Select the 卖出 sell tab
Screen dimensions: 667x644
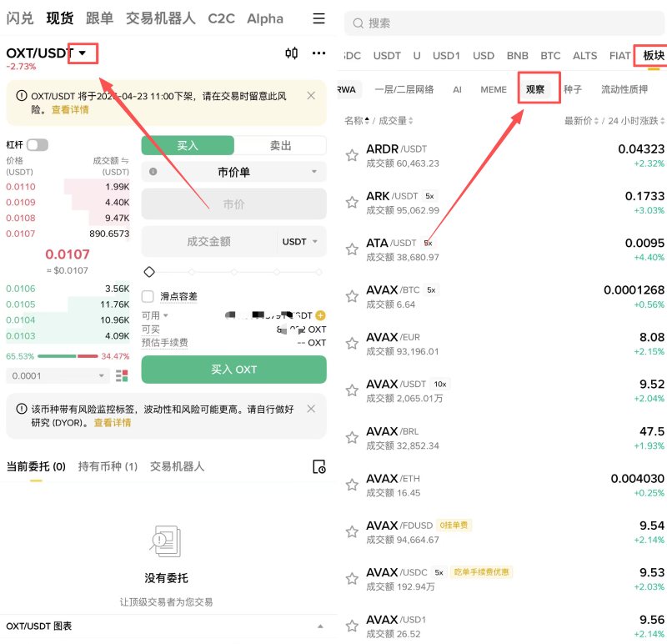280,143
